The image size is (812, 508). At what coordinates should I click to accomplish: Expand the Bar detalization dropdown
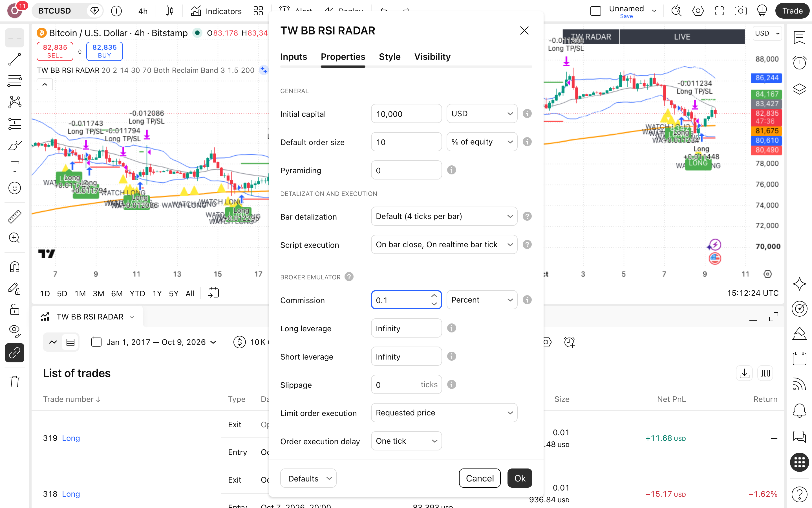444,216
